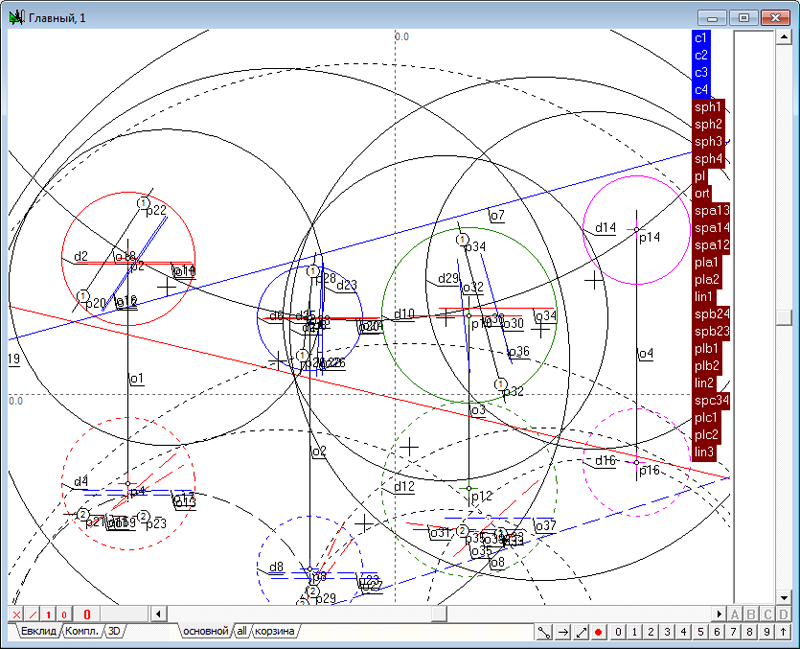Select the sph4 item in object list
The height and width of the screenshot is (649, 800).
[x=708, y=159]
